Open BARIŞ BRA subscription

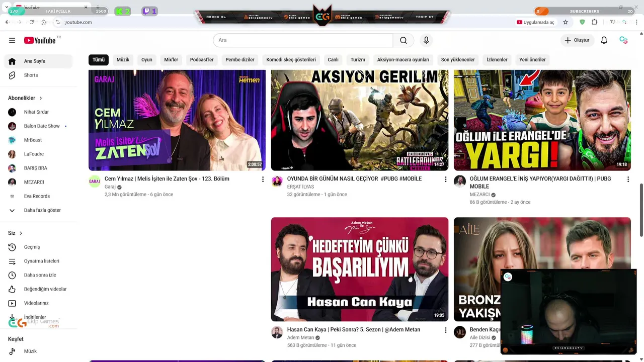pos(38,168)
